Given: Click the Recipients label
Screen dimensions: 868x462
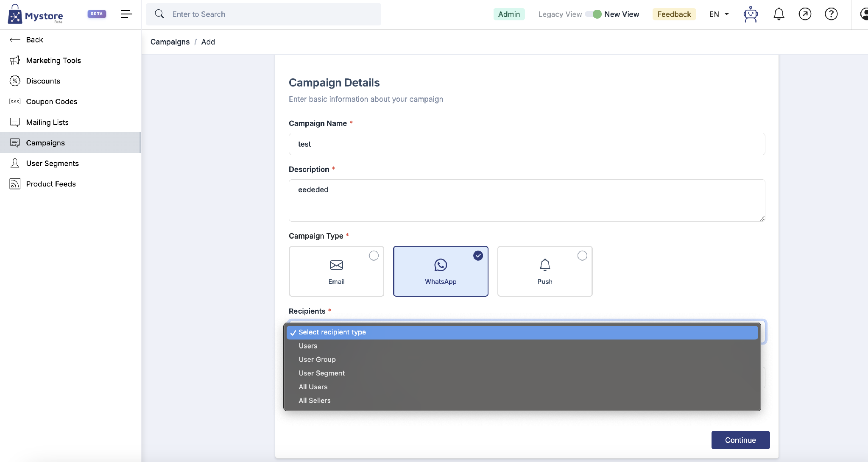Looking at the screenshot, I should [x=307, y=311].
